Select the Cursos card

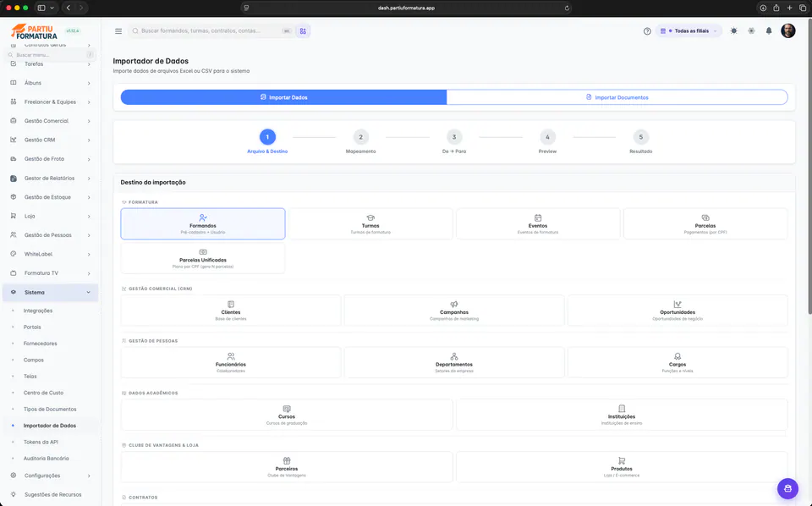tap(287, 415)
